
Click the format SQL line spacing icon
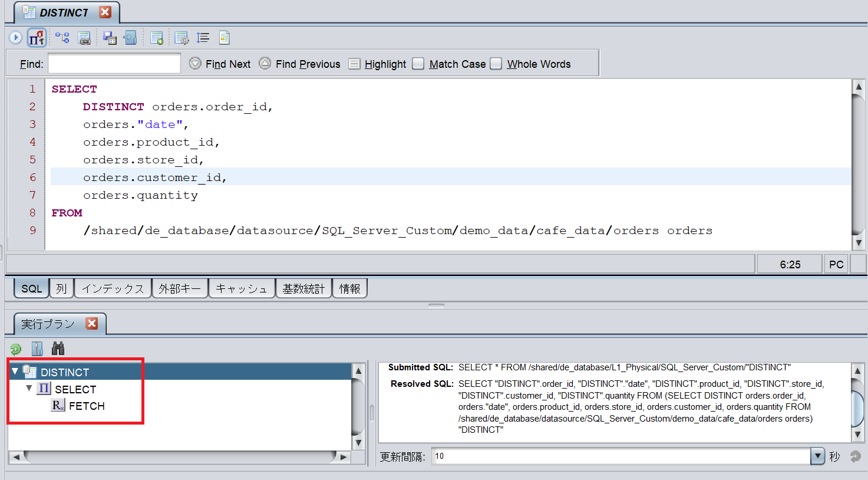tap(203, 38)
